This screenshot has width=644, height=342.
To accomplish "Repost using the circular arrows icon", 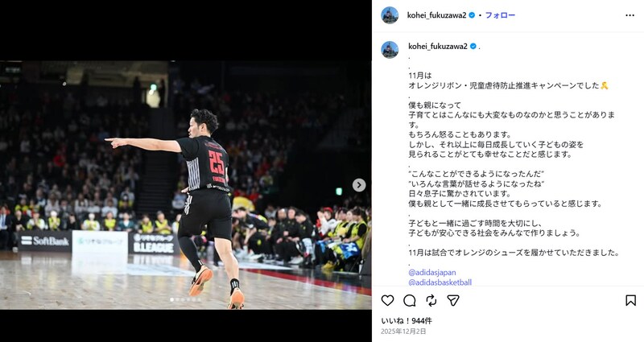I will tap(431, 300).
